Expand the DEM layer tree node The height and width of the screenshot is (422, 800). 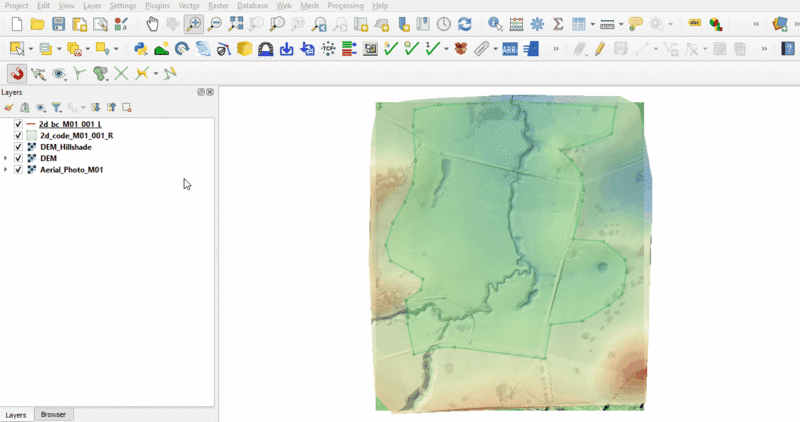7,158
